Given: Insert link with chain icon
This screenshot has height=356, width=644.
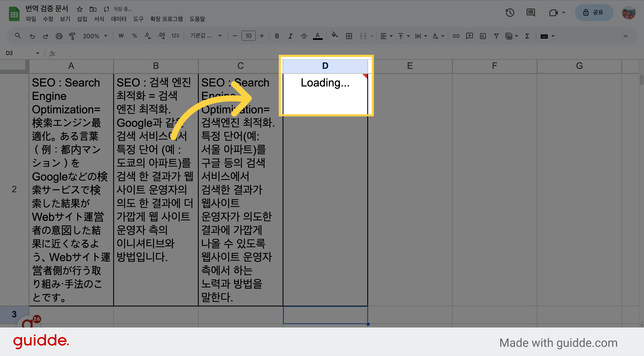Looking at the screenshot, I should click(x=456, y=36).
